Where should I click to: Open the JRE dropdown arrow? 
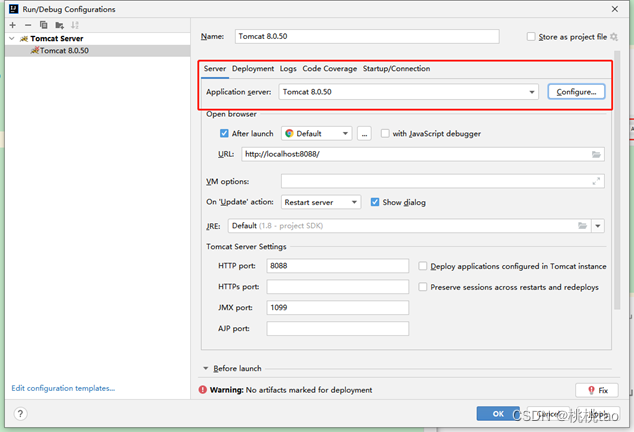(598, 226)
